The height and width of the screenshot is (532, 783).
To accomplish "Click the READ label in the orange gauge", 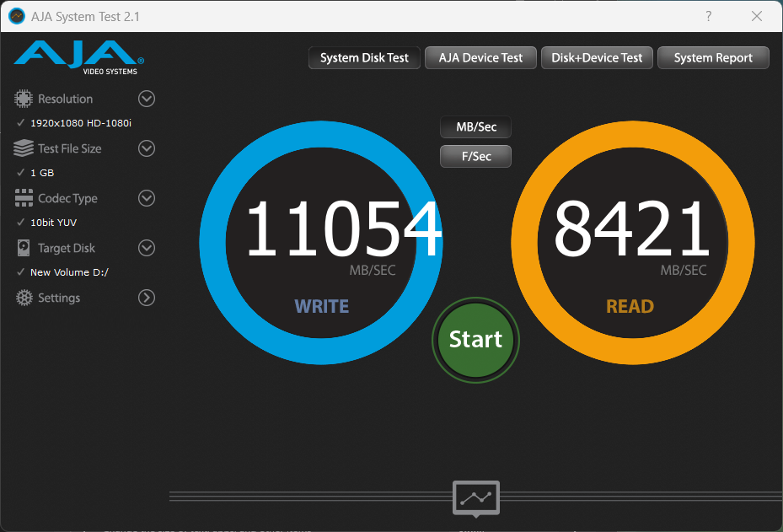I will (630, 306).
